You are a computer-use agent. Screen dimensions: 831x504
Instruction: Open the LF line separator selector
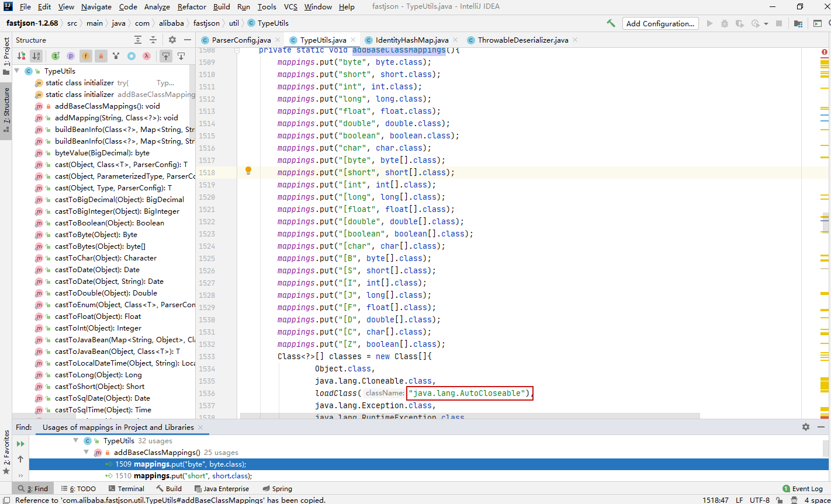pos(739,500)
